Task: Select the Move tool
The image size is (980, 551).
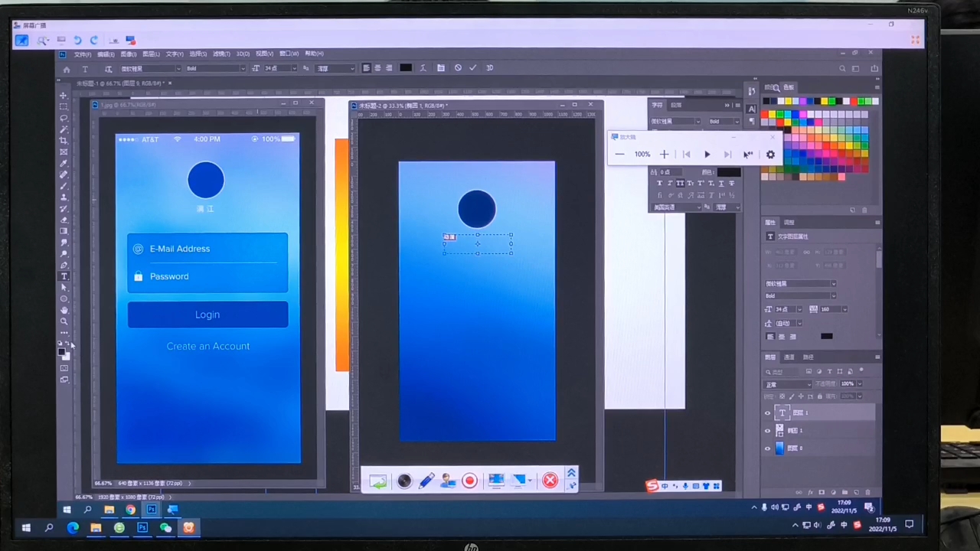Action: point(64,96)
